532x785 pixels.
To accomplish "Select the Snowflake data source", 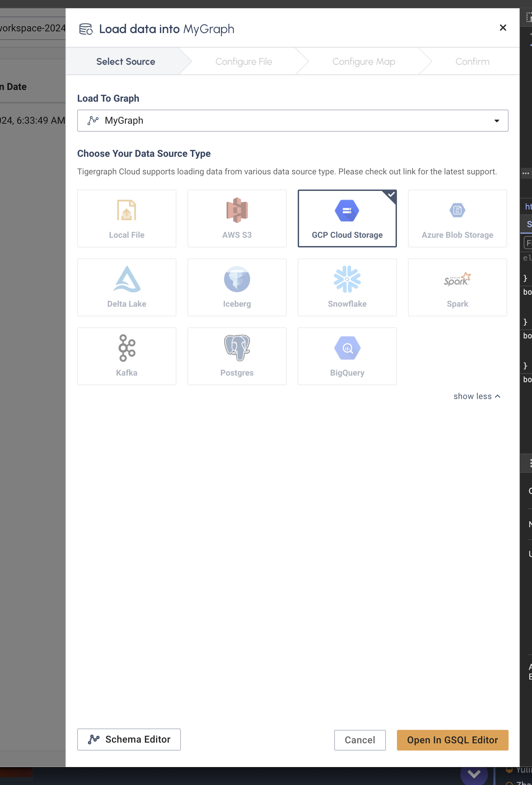I will (347, 287).
